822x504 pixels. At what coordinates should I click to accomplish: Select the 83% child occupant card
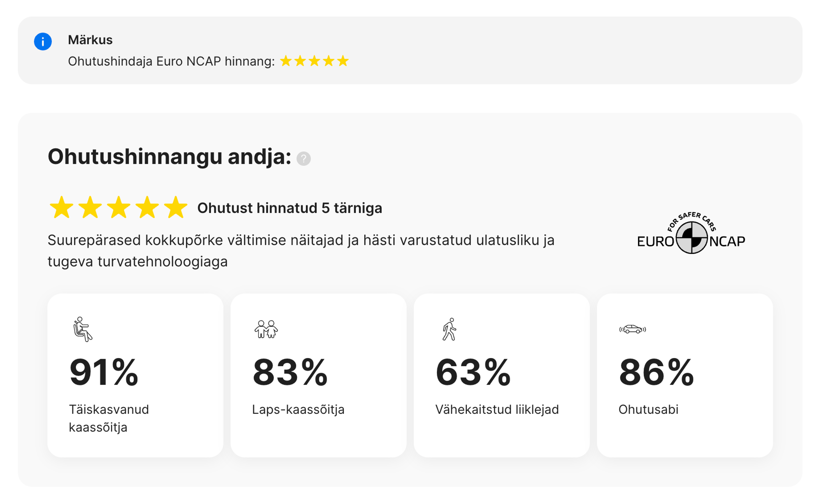point(318,375)
